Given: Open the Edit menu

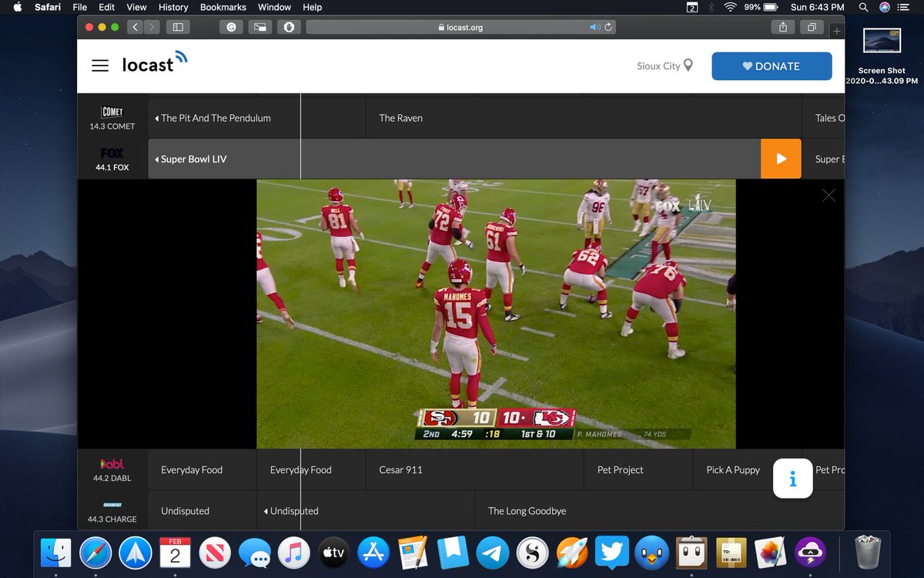Looking at the screenshot, I should [x=107, y=7].
